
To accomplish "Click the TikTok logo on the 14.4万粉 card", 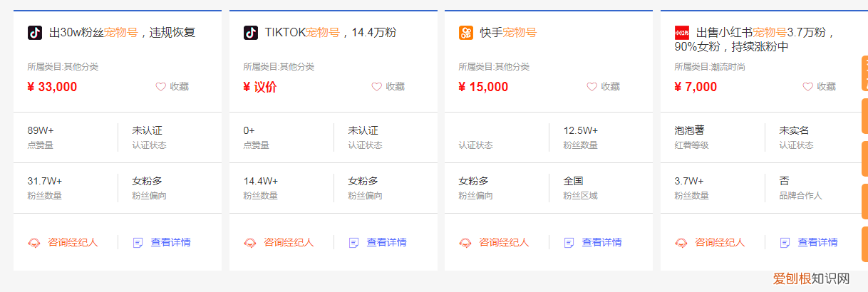I will point(251,33).
